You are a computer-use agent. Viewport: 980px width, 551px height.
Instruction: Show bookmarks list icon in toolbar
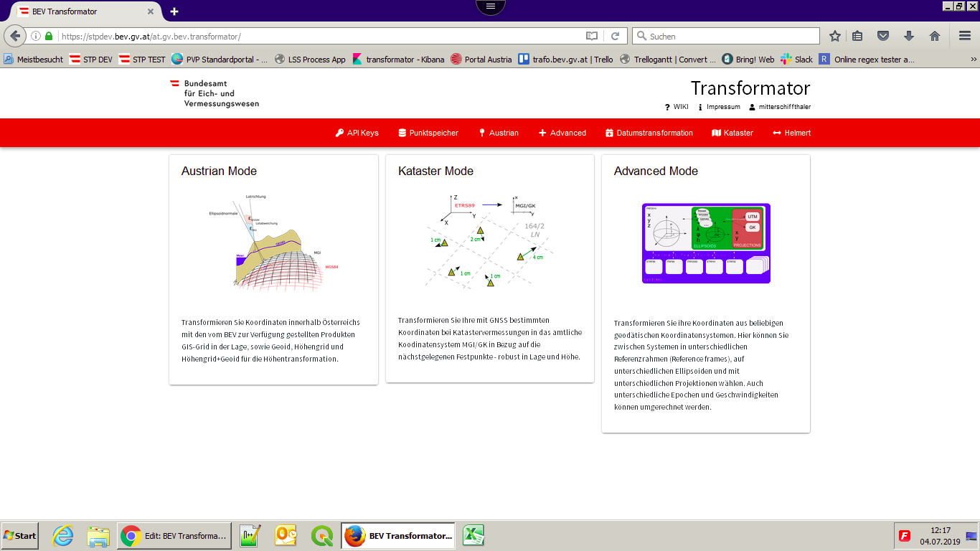click(x=857, y=36)
